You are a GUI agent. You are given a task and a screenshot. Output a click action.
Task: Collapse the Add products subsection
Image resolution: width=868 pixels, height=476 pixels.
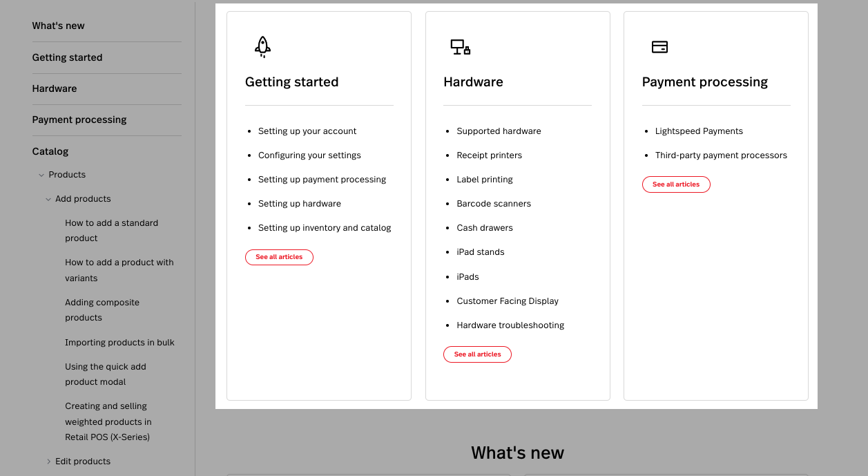[48, 199]
